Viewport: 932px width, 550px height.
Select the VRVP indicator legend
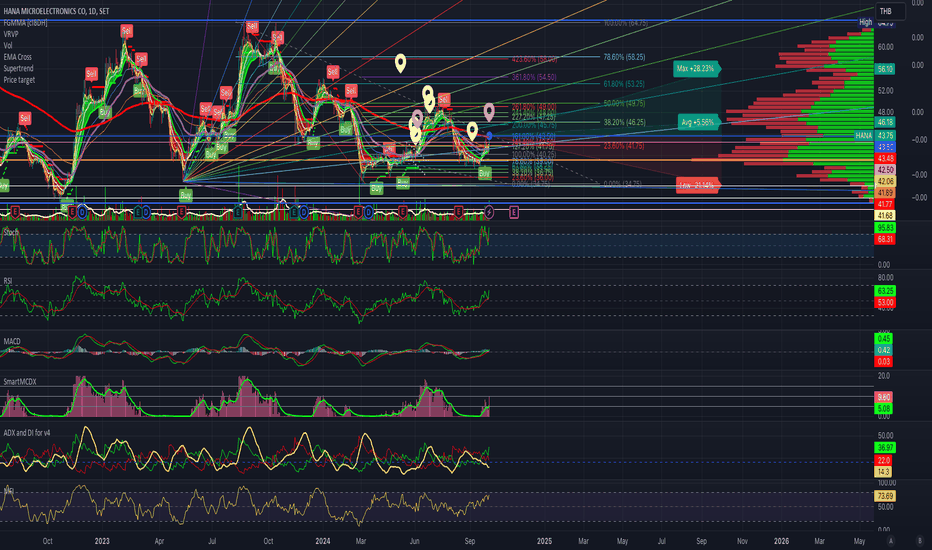pyautogui.click(x=11, y=34)
